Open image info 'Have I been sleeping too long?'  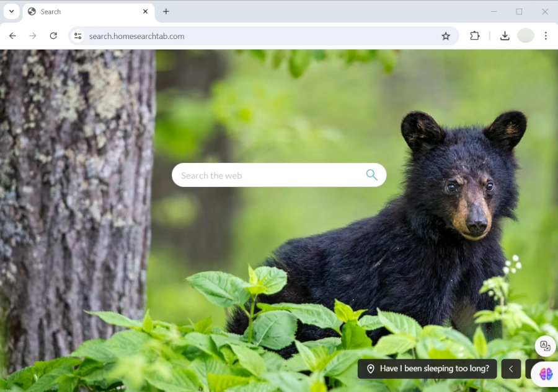[427, 369]
